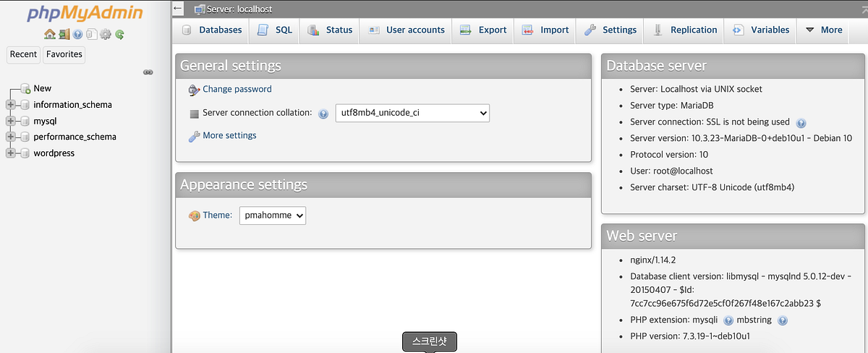The image size is (868, 353).
Task: Open navigation panel settings gear icon
Action: click(106, 34)
